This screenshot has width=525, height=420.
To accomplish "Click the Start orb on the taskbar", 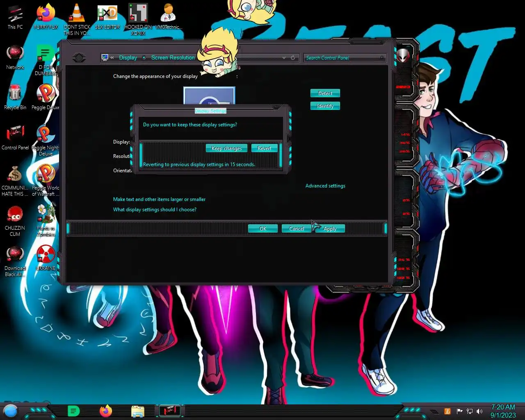I will click(x=11, y=411).
